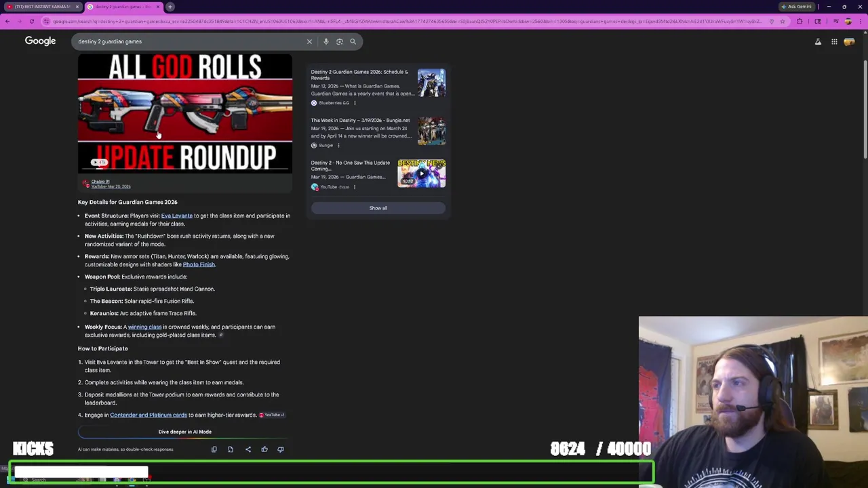Open the Chrome profile avatar in the toolbar

[x=848, y=21]
